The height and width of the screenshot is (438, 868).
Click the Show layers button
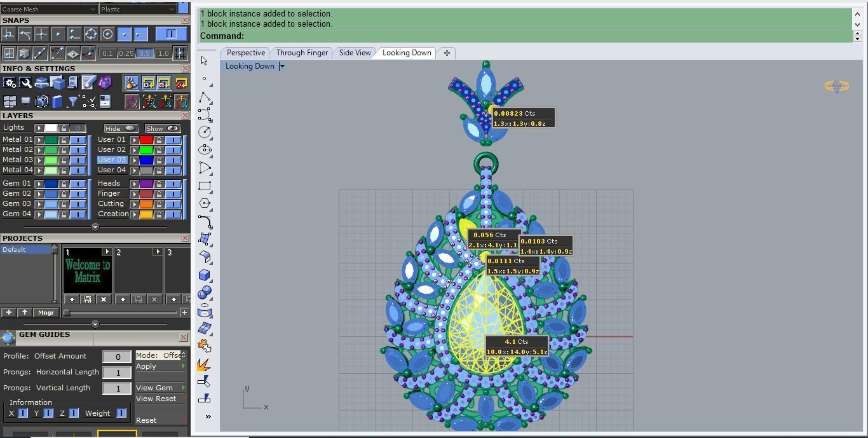click(x=163, y=128)
